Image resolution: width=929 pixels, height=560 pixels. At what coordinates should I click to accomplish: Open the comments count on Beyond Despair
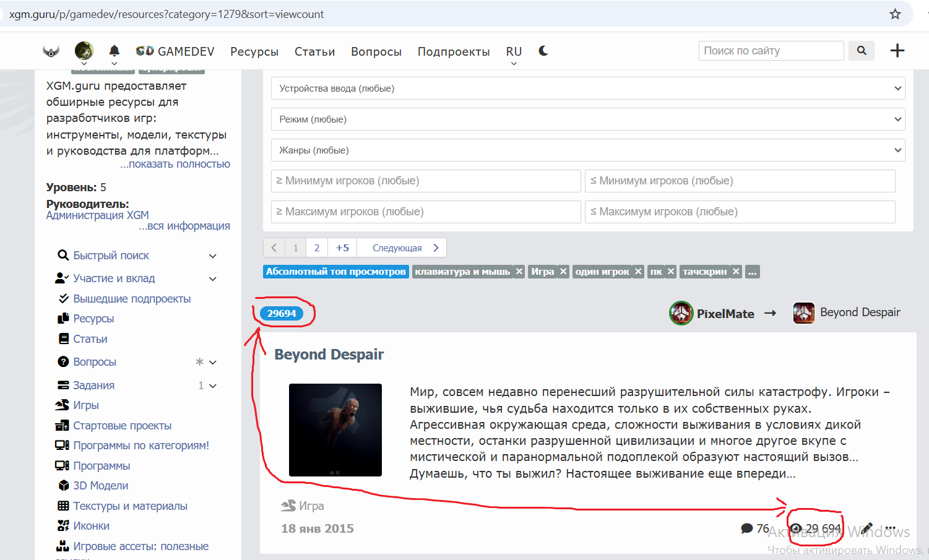[x=755, y=528]
